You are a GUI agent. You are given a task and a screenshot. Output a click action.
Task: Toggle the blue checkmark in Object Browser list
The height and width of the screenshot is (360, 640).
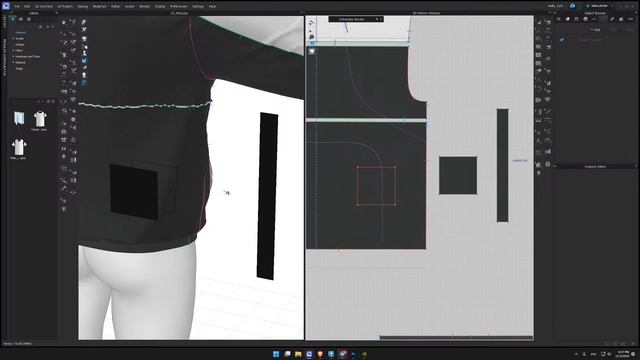click(562, 40)
